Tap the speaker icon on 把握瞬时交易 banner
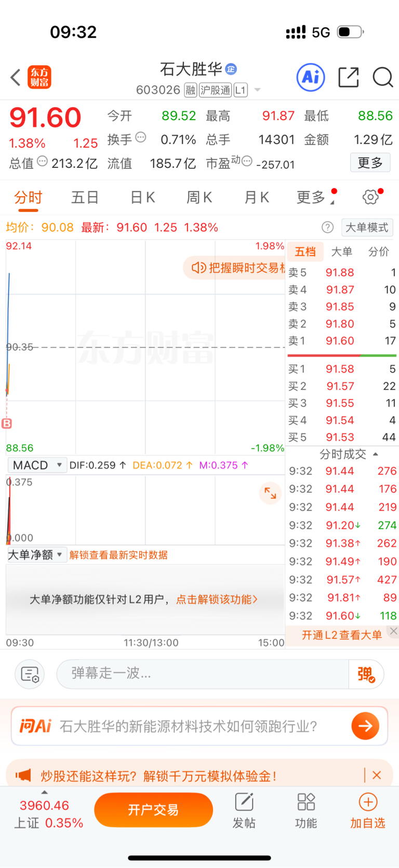Viewport: 399px width, 868px height. (x=198, y=268)
